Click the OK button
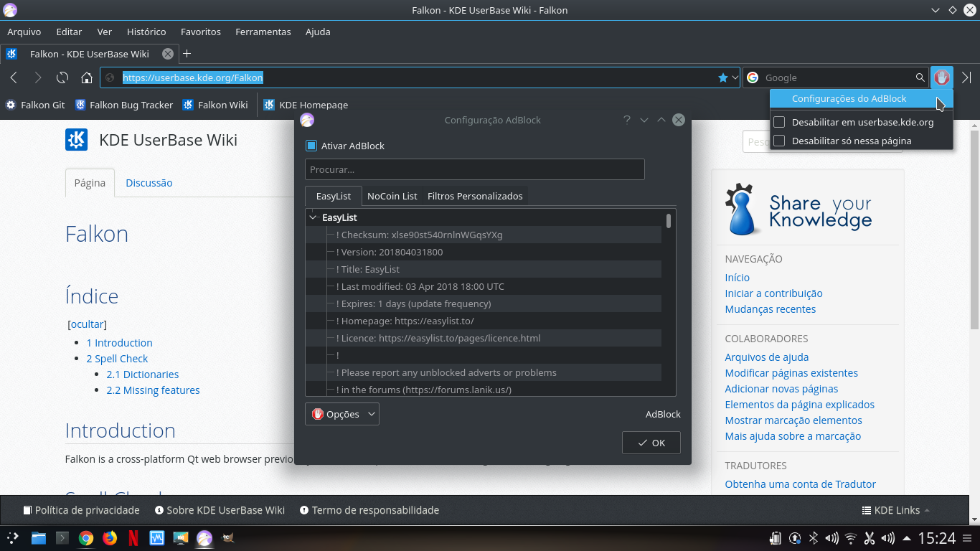980x551 pixels. 651,443
